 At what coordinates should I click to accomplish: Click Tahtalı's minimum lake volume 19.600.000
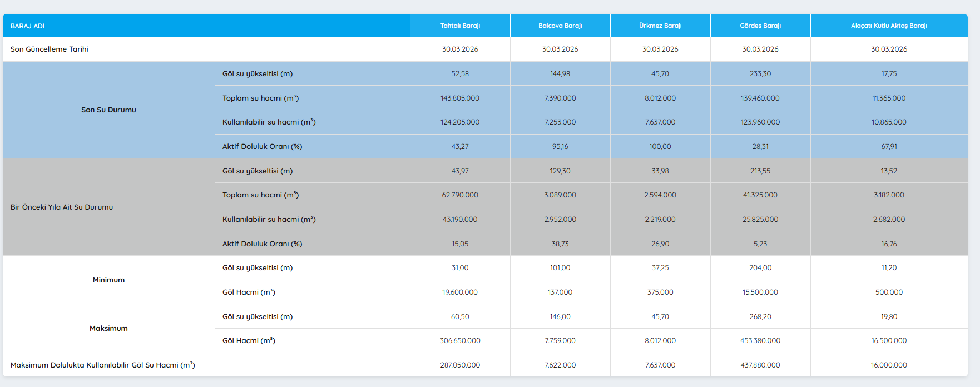point(460,292)
